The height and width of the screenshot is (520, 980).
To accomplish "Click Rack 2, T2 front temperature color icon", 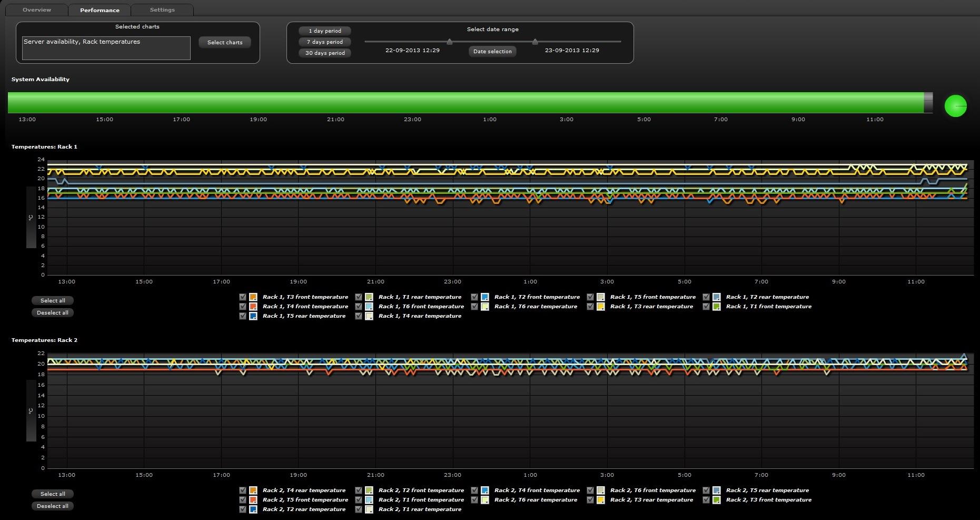I will pos(369,490).
